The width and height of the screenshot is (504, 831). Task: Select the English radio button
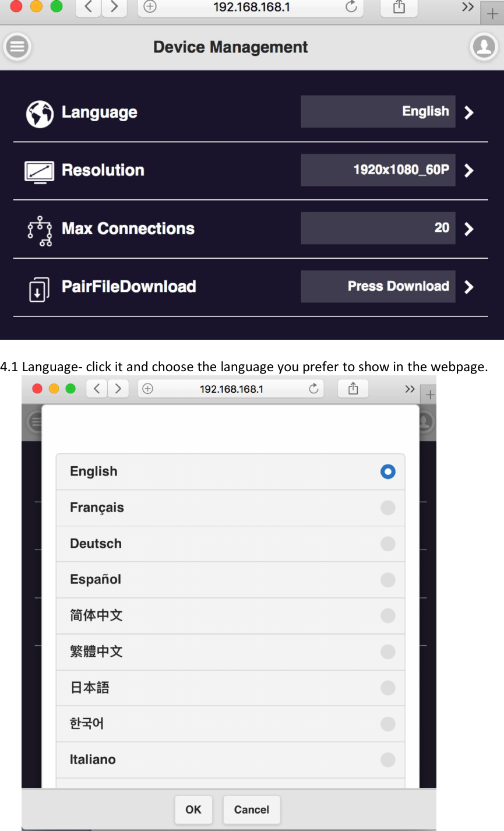point(387,471)
